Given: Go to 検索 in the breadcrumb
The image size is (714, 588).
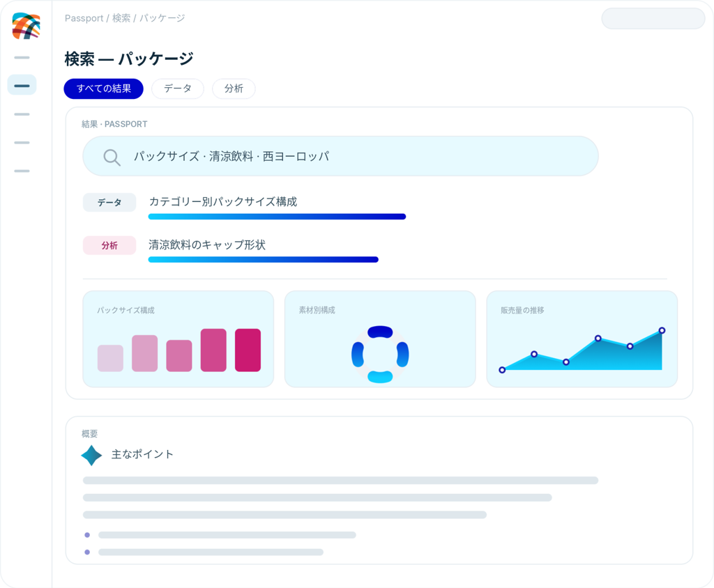Looking at the screenshot, I should tap(121, 18).
